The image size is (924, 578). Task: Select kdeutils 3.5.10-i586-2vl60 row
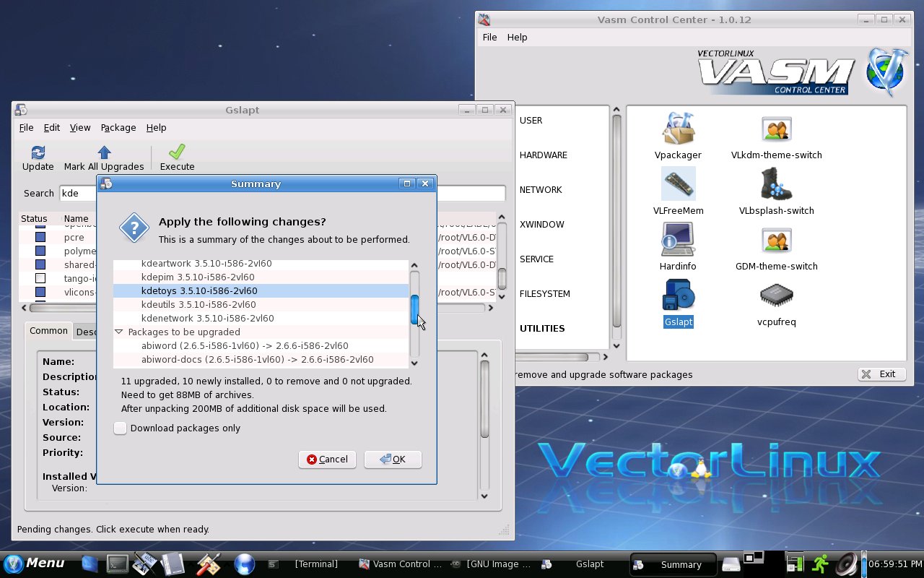coord(261,305)
